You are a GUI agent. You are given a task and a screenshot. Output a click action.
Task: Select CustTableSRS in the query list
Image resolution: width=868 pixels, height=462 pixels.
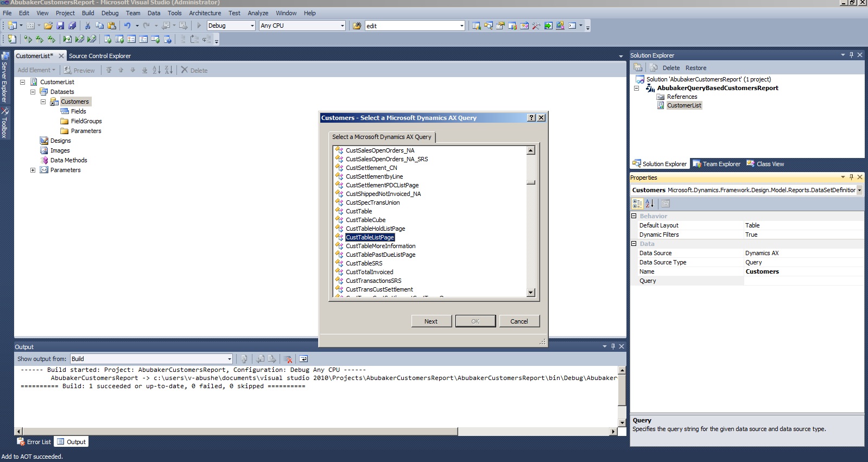point(364,263)
